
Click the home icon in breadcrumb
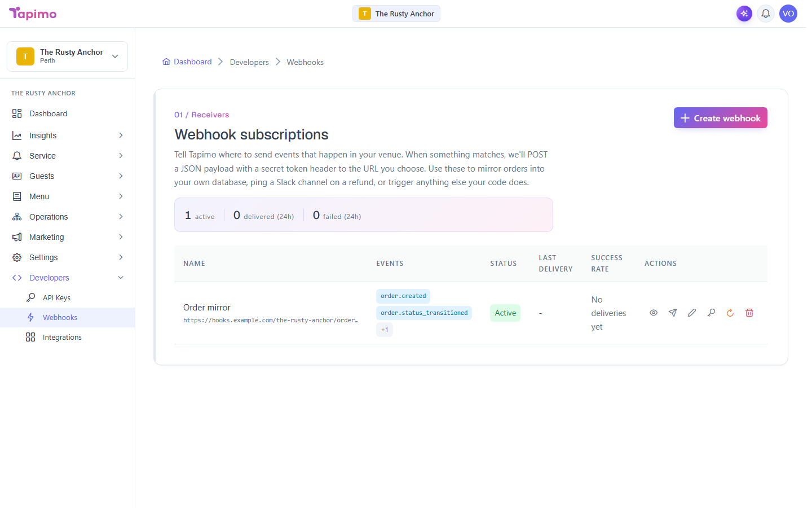(x=166, y=62)
